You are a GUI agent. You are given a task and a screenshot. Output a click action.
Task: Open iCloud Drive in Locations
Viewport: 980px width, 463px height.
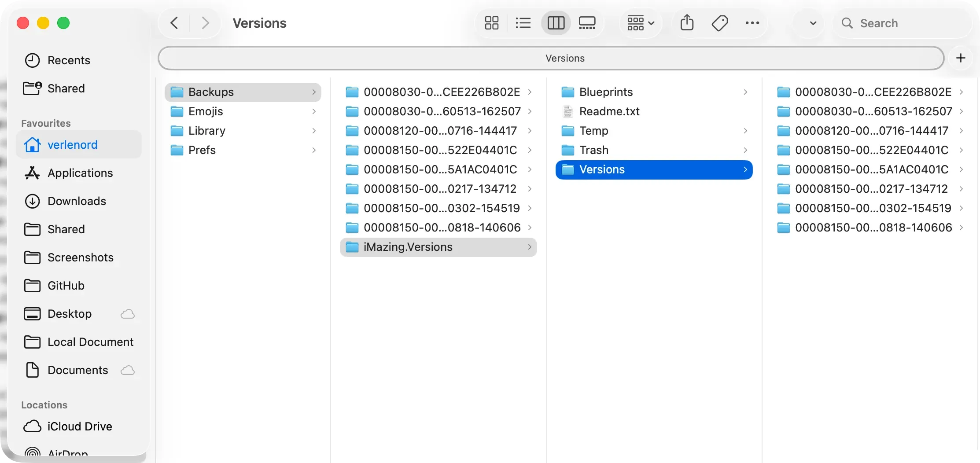pyautogui.click(x=79, y=426)
